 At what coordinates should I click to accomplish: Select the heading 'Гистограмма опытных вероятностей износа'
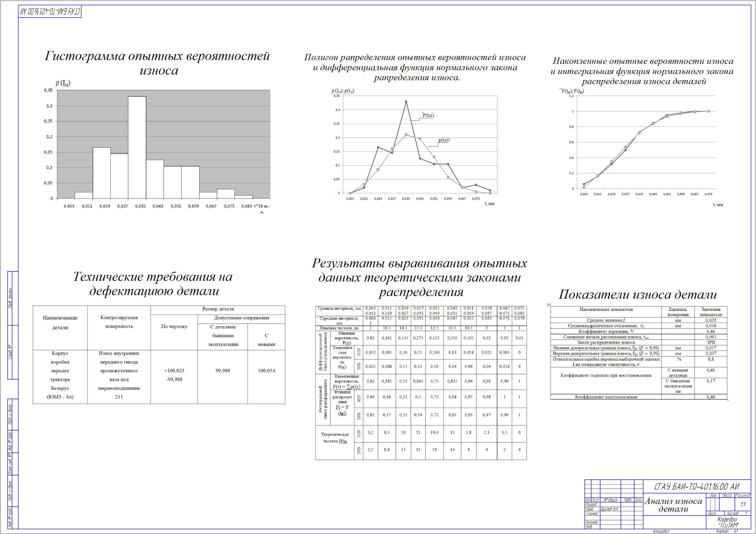pyautogui.click(x=157, y=63)
